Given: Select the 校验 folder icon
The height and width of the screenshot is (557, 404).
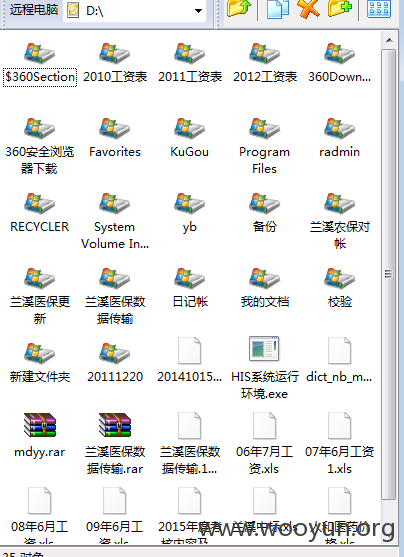Looking at the screenshot, I should pos(339,278).
